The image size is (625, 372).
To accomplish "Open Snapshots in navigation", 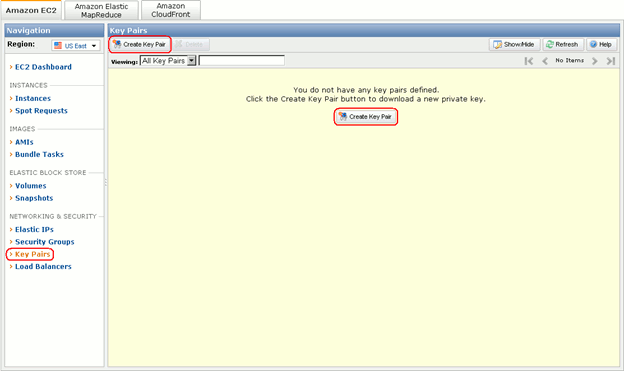I will click(34, 198).
